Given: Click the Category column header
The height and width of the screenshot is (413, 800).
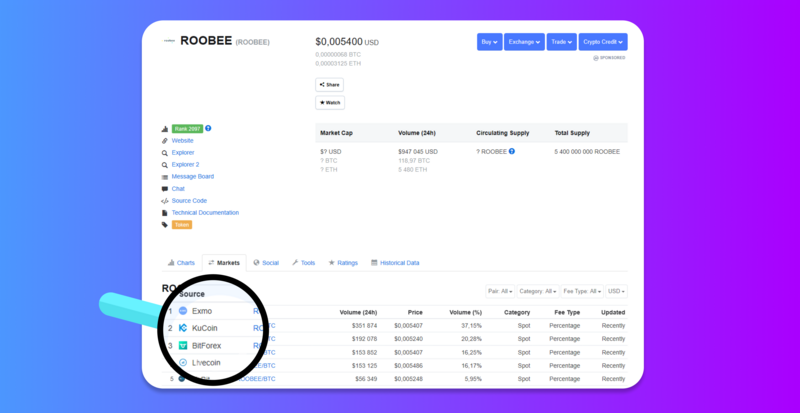Looking at the screenshot, I should pyautogui.click(x=517, y=312).
